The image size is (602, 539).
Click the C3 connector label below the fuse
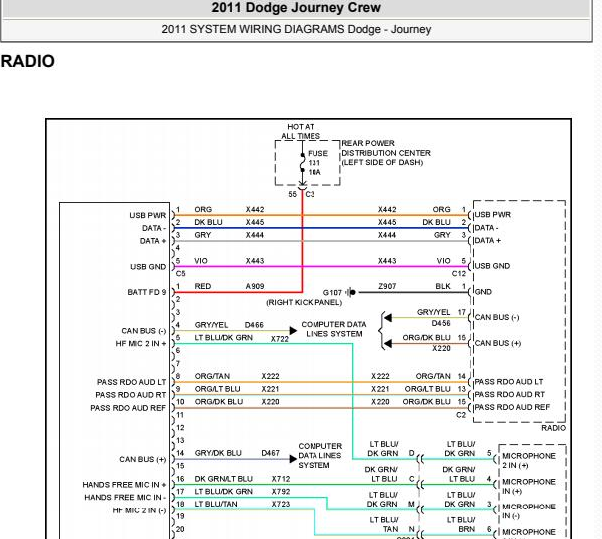pyautogui.click(x=310, y=194)
